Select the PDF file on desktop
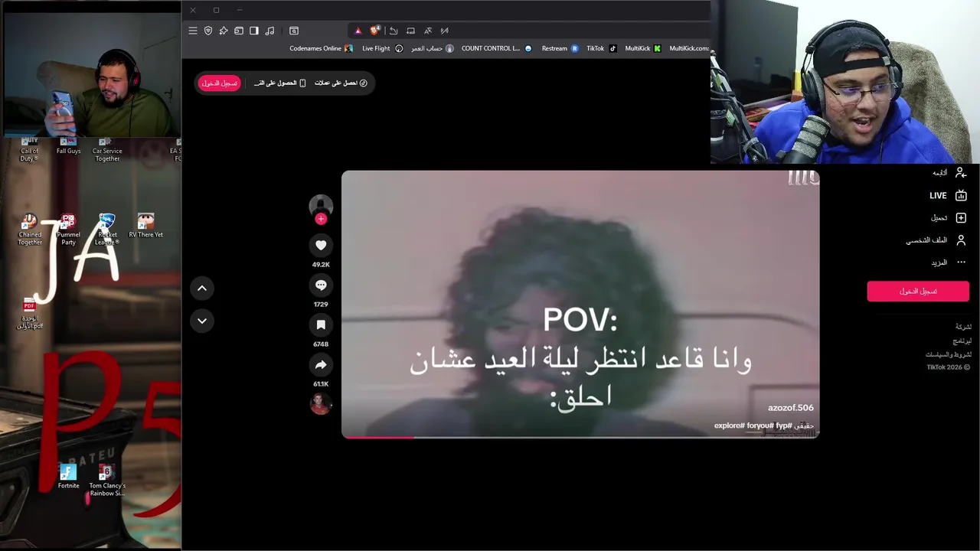Image resolution: width=980 pixels, height=551 pixels. click(30, 314)
